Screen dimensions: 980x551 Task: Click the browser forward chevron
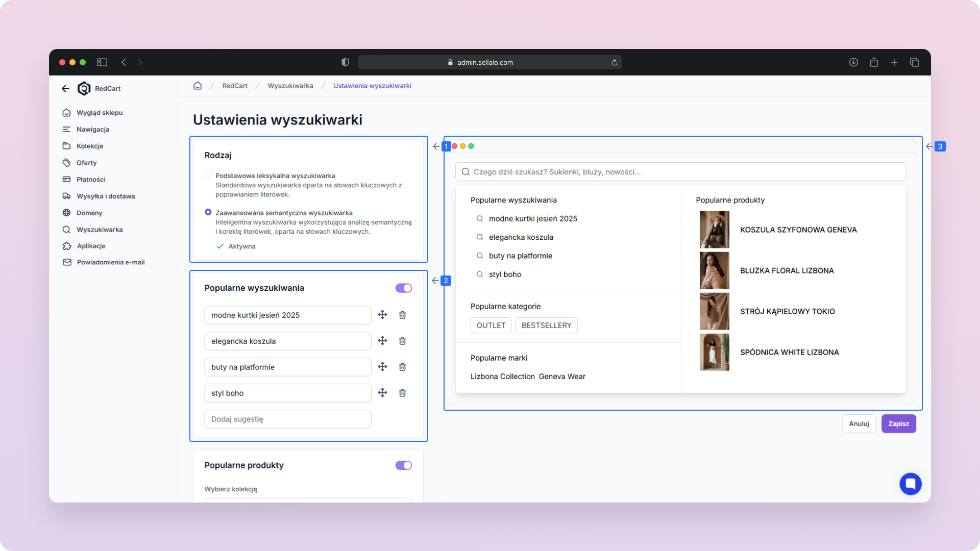140,62
